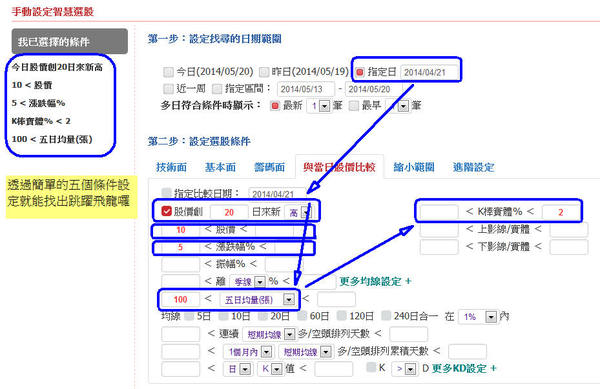
Task: Click the range start date 2014/05/13 field
Action: tap(306, 89)
